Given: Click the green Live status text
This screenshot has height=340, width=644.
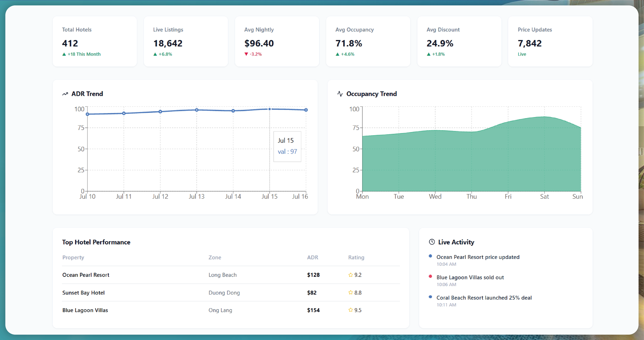Looking at the screenshot, I should (x=522, y=54).
